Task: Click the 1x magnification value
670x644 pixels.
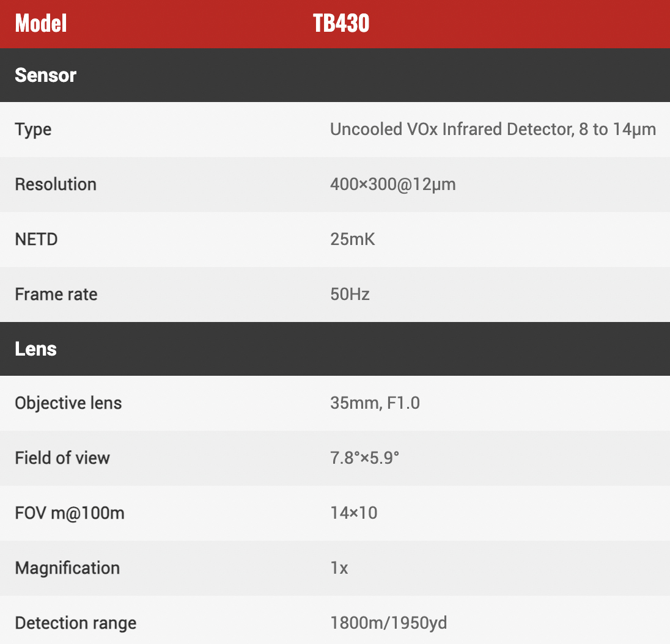Action: [339, 568]
